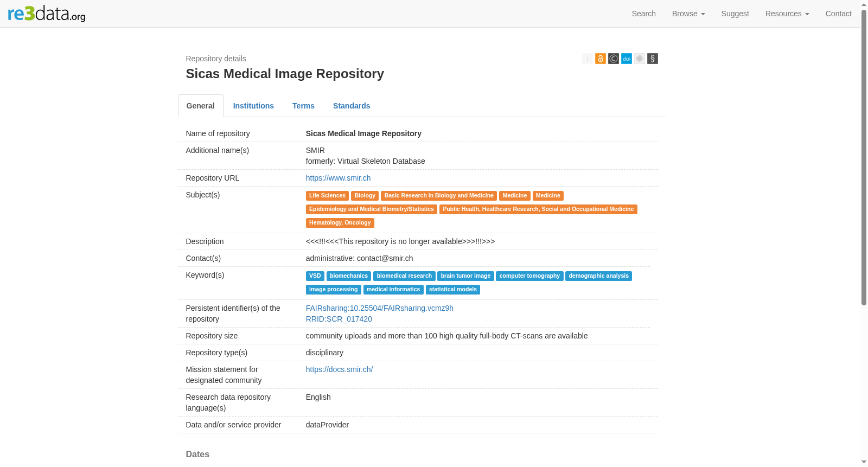This screenshot has width=868, height=467.
Task: Click the statistical models keyword tag
Action: (453, 290)
